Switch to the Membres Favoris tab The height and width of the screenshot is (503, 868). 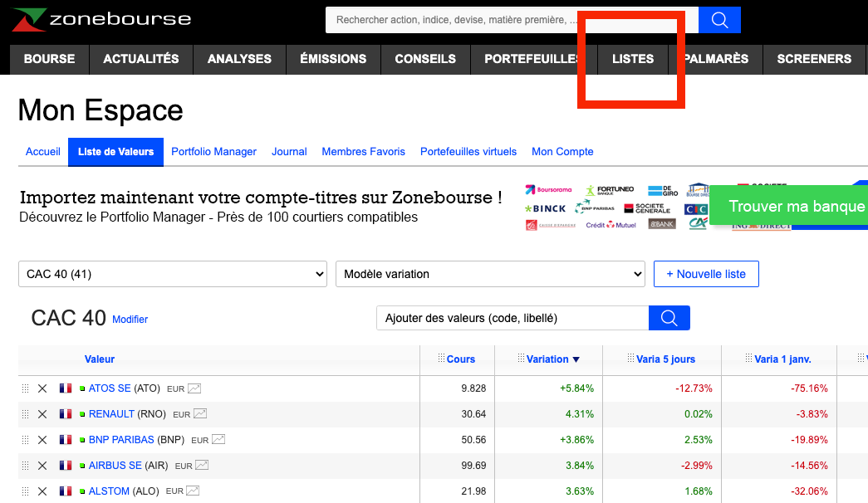click(x=363, y=151)
